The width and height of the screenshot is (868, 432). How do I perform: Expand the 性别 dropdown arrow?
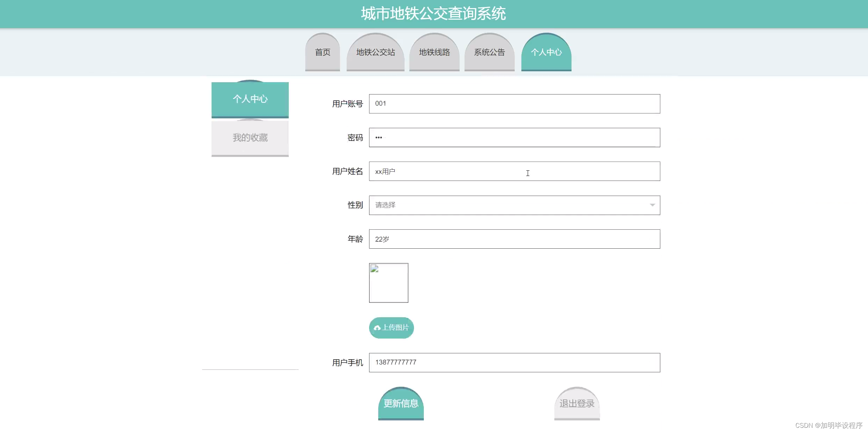tap(652, 205)
